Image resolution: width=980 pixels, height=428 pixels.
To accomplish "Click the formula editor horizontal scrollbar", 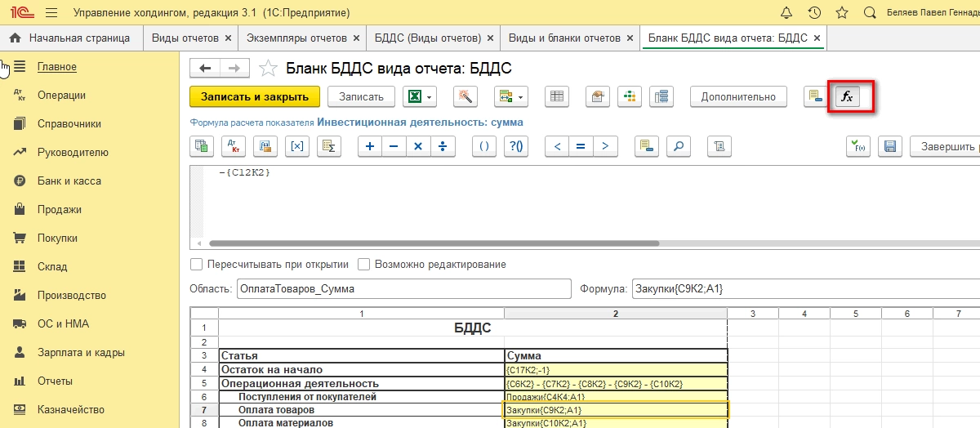I will coord(434,243).
